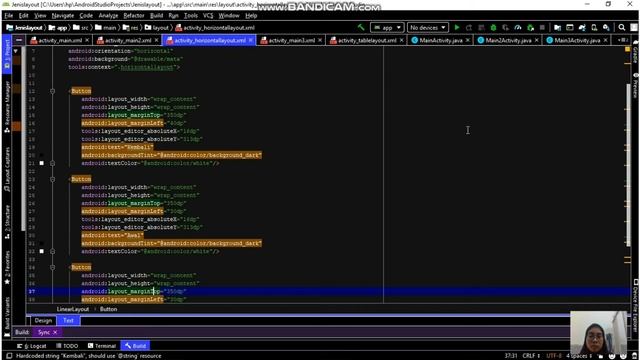
Task: Collapse the first Button tag fold at line 12
Action: pos(52,91)
